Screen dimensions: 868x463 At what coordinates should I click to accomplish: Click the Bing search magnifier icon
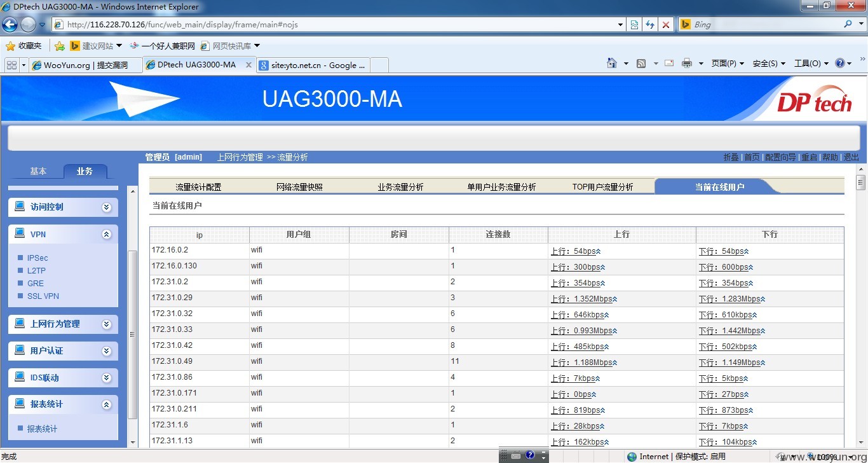(x=848, y=24)
